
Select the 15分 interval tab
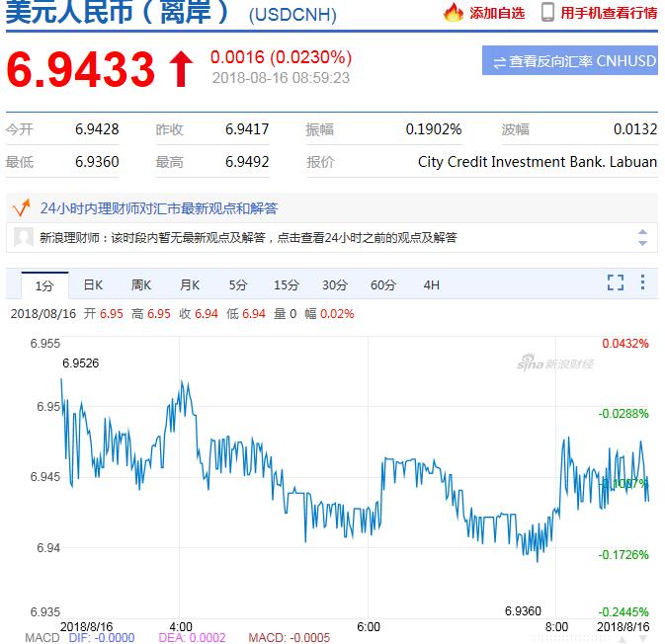click(x=287, y=285)
